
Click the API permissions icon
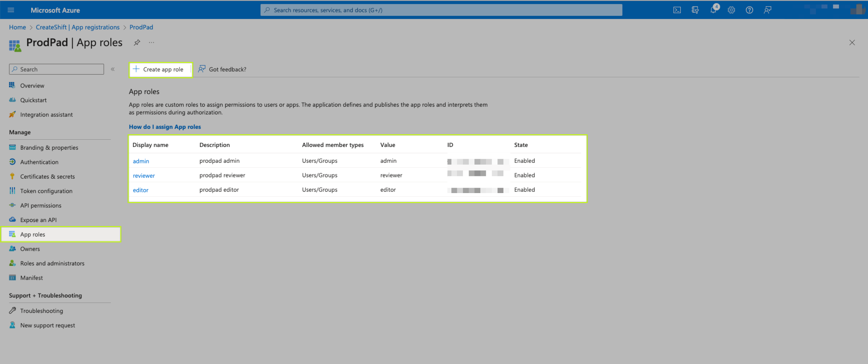point(12,205)
